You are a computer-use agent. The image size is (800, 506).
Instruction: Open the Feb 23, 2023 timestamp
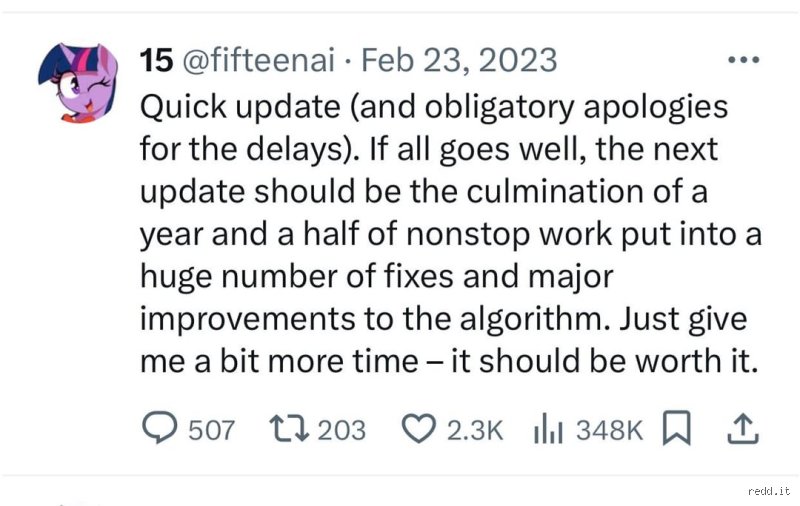coord(459,60)
